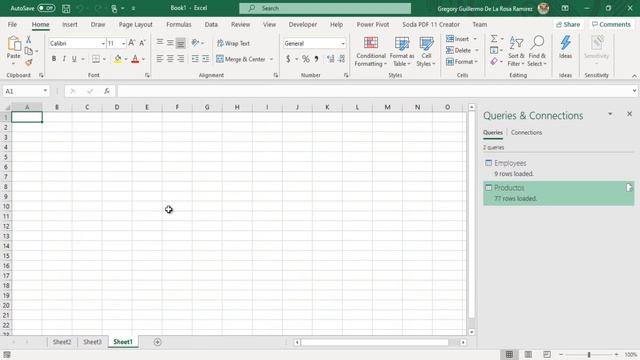
Task: Apply the Fill Color bucket
Action: 118,59
